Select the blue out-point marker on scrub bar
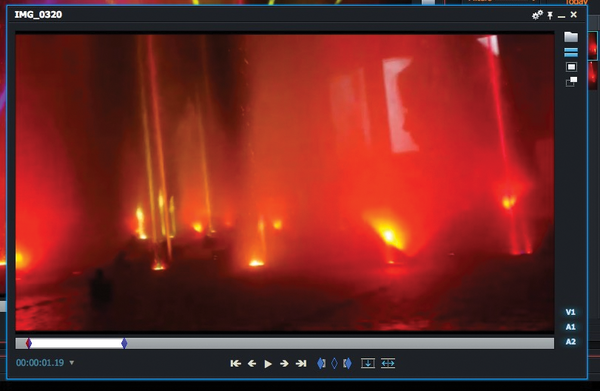Image resolution: width=600 pixels, height=391 pixels. pos(124,343)
